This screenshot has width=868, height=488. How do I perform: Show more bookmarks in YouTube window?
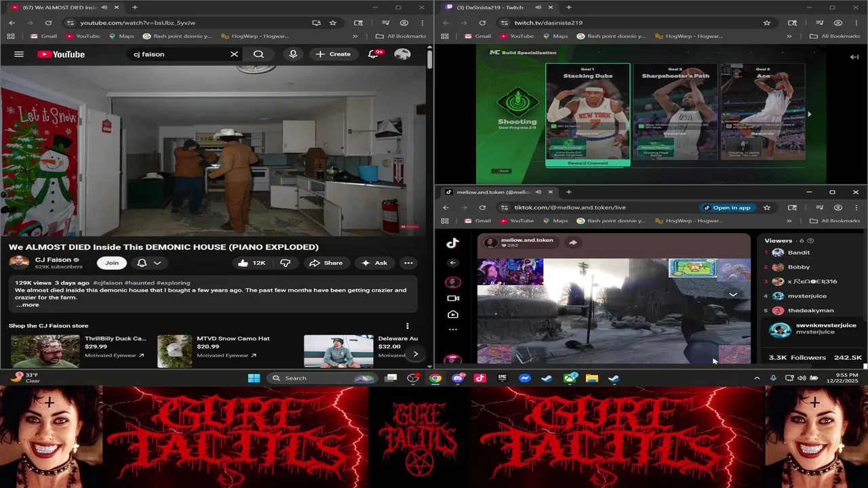point(355,36)
